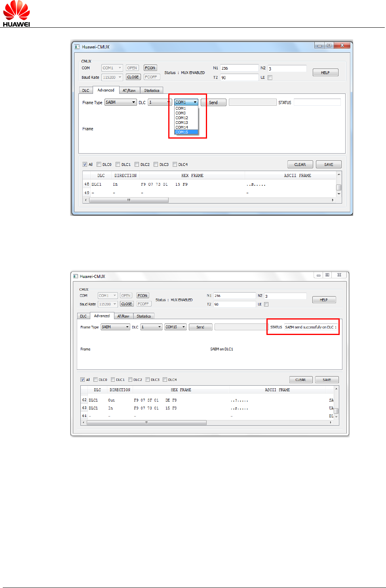Uncheck the All checkbox in upper window

[x=85, y=164]
